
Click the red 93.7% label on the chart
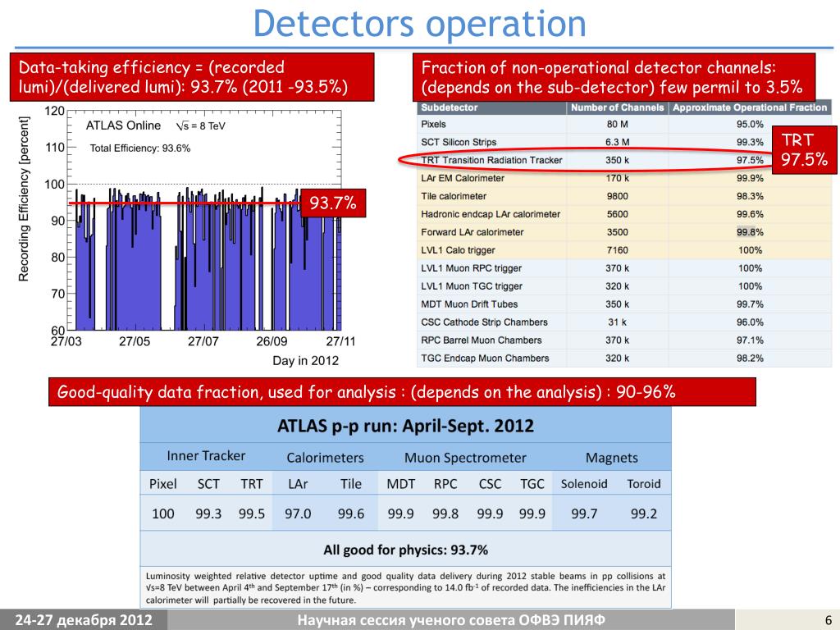coord(333,203)
